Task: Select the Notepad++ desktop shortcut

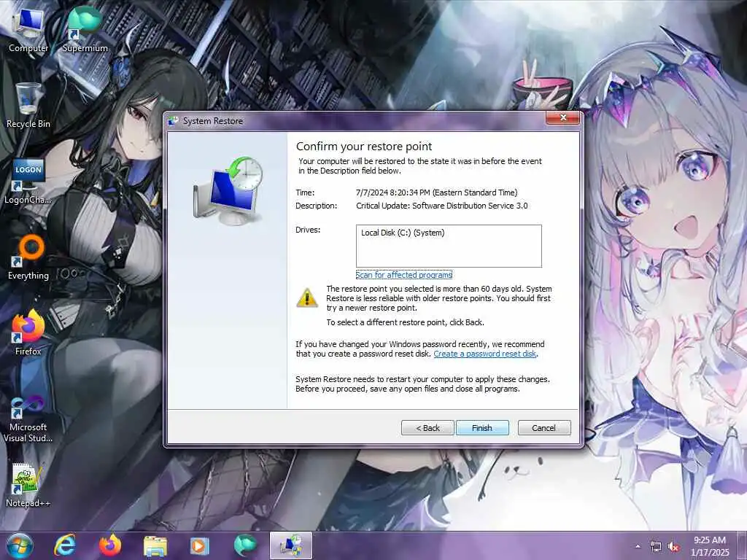Action: pyautogui.click(x=28, y=486)
